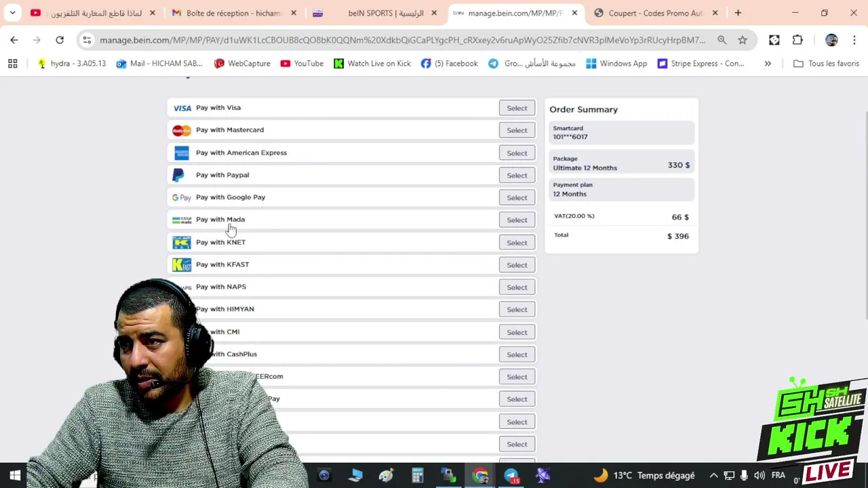The height and width of the screenshot is (488, 868).
Task: Click the KNET logo icon
Action: 182,243
